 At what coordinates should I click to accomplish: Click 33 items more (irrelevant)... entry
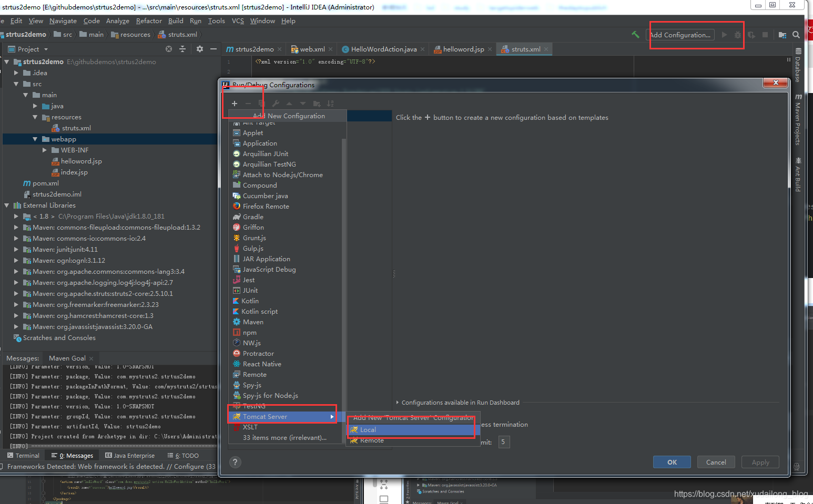click(x=284, y=438)
